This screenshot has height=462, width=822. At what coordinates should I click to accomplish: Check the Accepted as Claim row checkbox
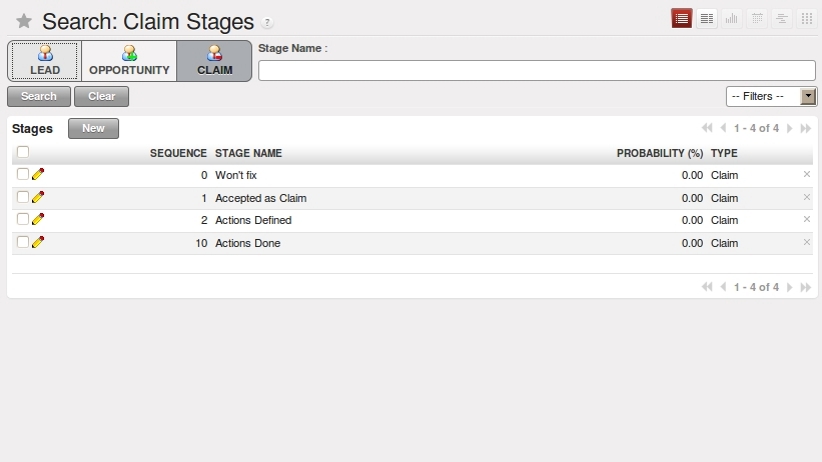[23, 197]
